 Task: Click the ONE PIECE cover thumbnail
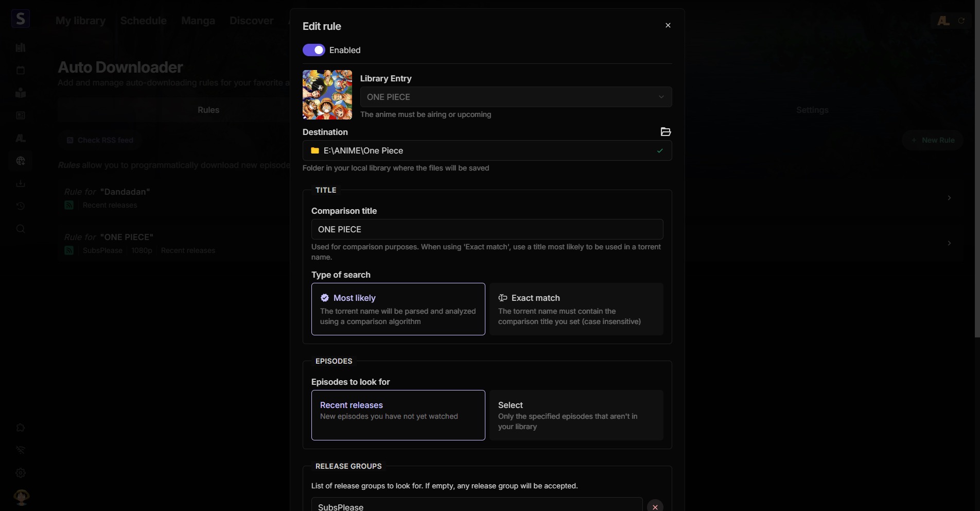tap(327, 95)
